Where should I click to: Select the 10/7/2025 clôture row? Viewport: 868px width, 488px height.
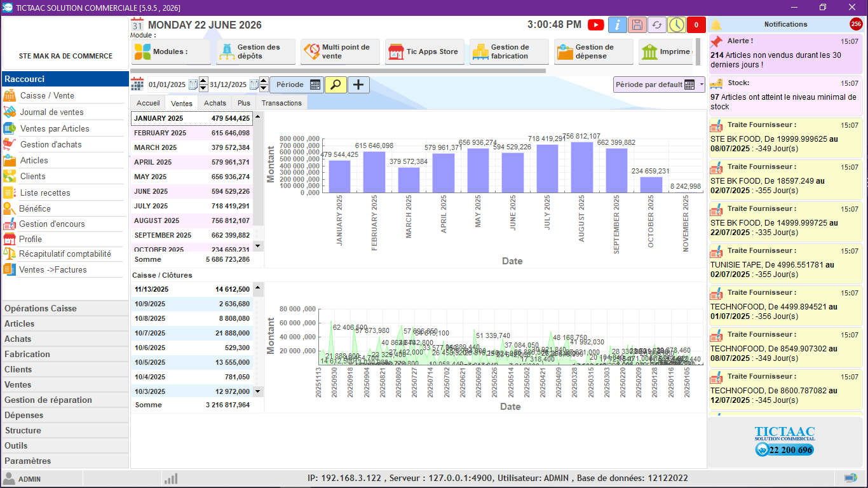(192, 333)
